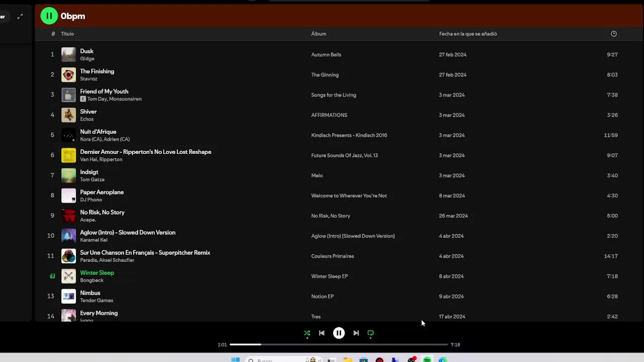Skip to the previous track
644x362 pixels.
[321, 333]
